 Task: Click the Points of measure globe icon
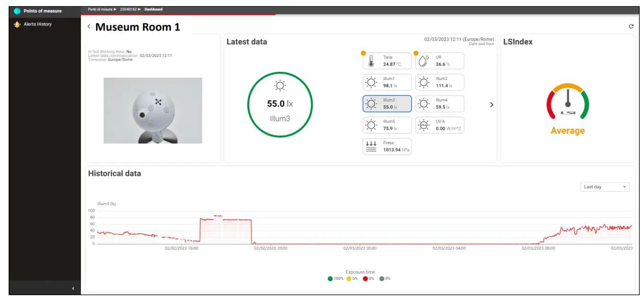point(17,11)
